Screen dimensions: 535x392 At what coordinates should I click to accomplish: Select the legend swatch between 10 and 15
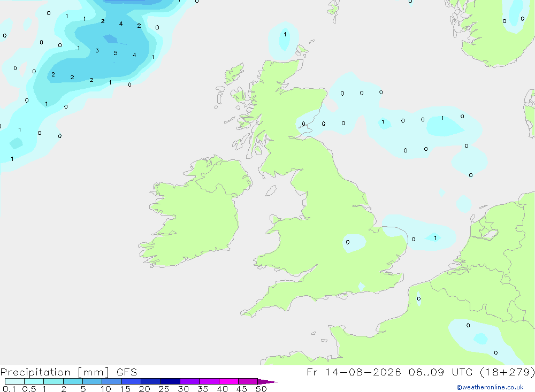pyautogui.click(x=112, y=381)
